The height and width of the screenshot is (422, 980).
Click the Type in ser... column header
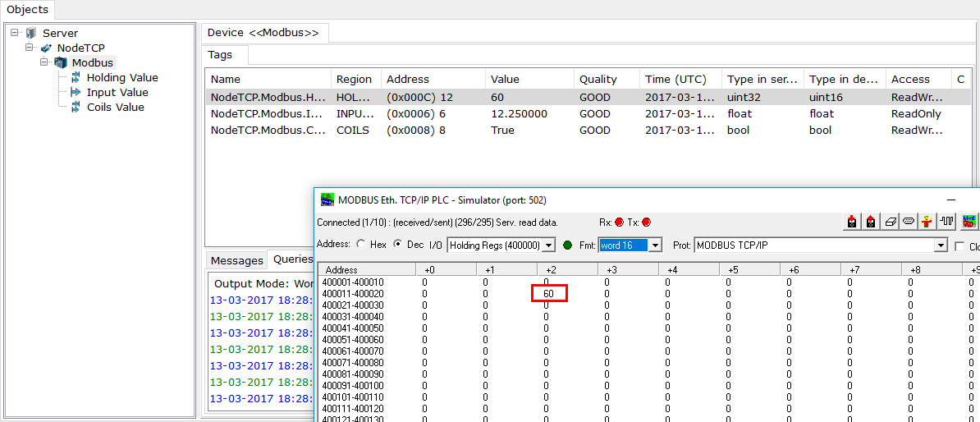(x=762, y=80)
